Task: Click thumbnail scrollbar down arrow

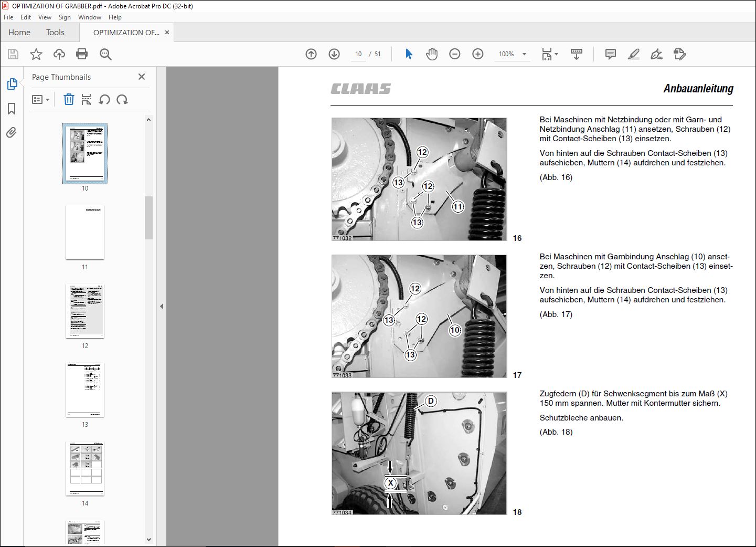Action: tap(148, 539)
